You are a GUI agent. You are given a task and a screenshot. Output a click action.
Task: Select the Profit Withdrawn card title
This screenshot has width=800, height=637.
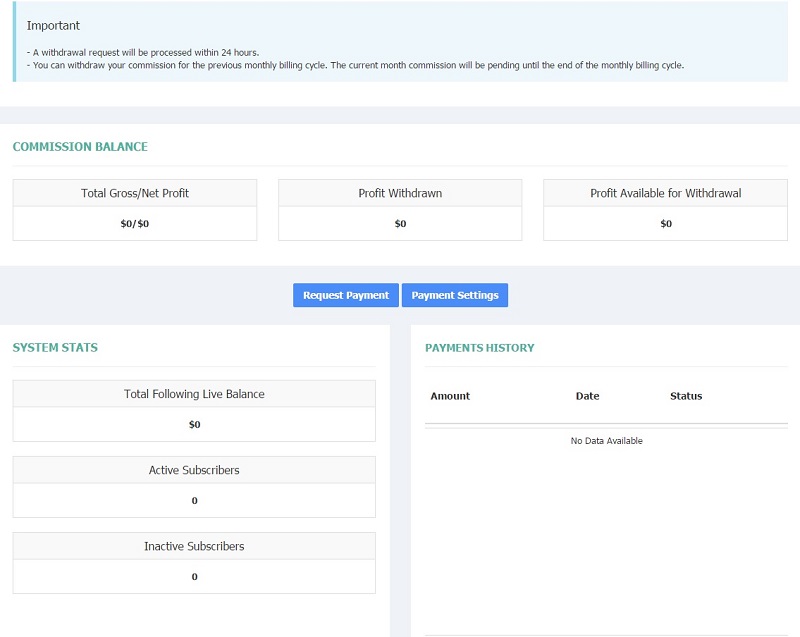[400, 193]
